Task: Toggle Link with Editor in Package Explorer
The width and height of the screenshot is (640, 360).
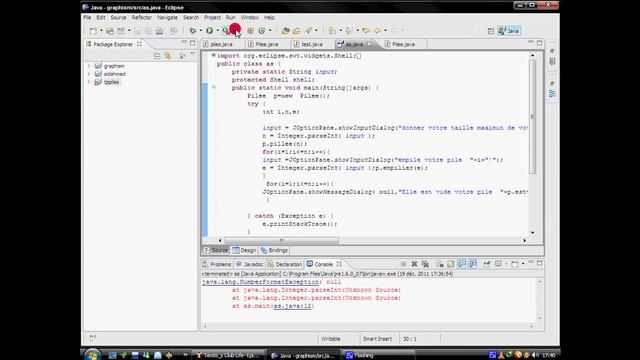Action: pyautogui.click(x=168, y=56)
